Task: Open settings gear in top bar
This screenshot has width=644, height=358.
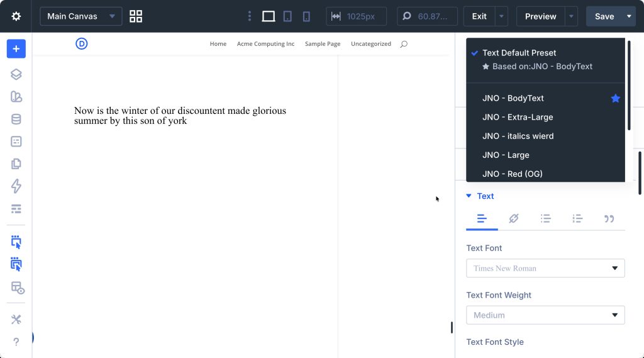Action: [16, 16]
